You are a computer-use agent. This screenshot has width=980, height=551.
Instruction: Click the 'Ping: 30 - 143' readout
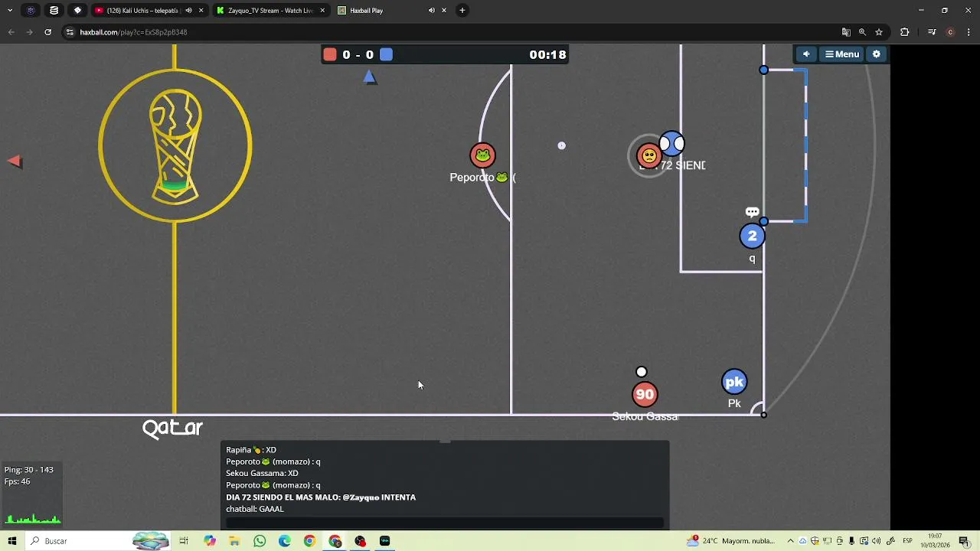pos(29,470)
